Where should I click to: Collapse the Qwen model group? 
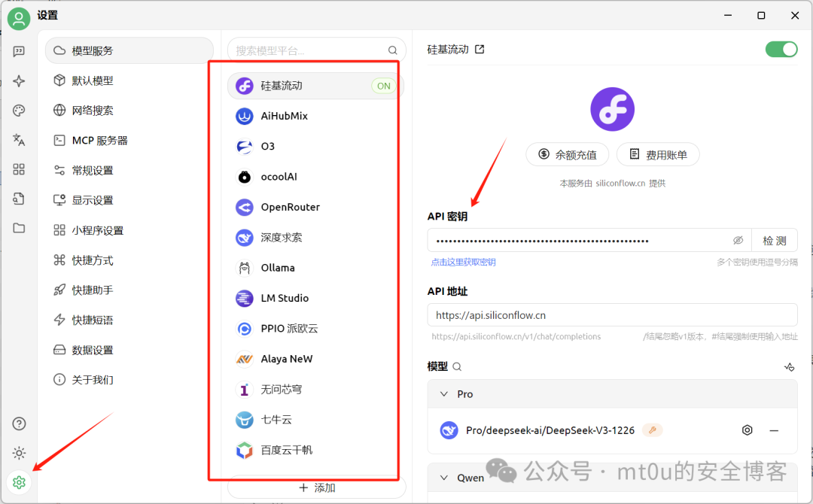pyautogui.click(x=444, y=478)
